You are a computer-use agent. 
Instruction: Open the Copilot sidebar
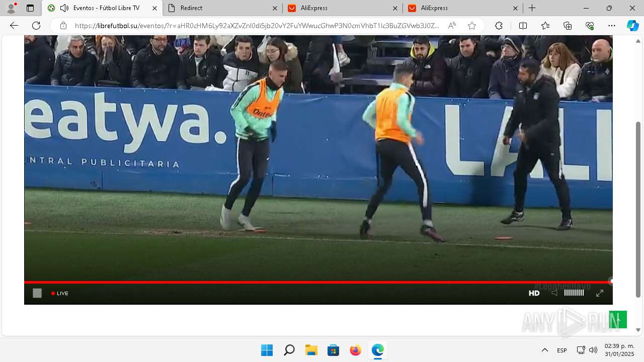(x=632, y=26)
